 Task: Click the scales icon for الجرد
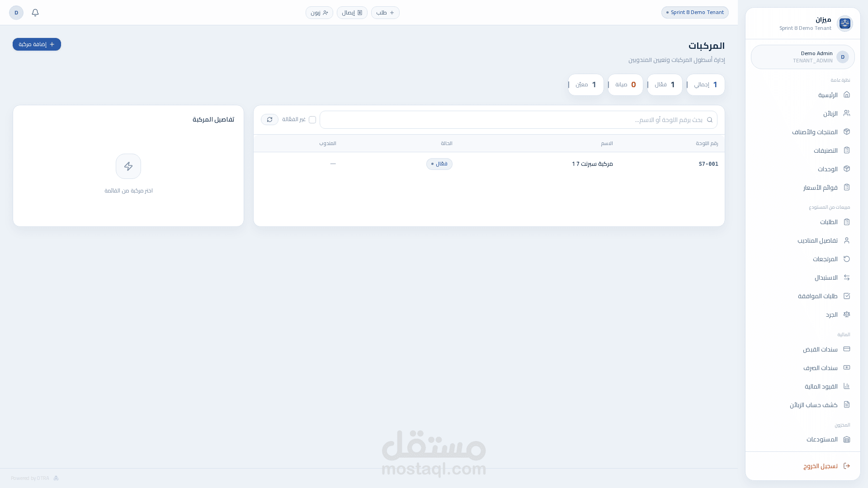coord(847,314)
